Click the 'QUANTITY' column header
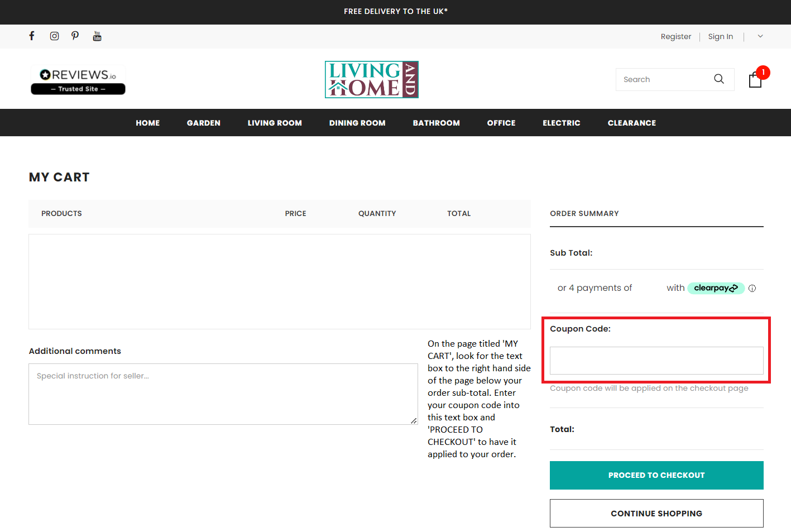The image size is (791, 532). [x=377, y=213]
